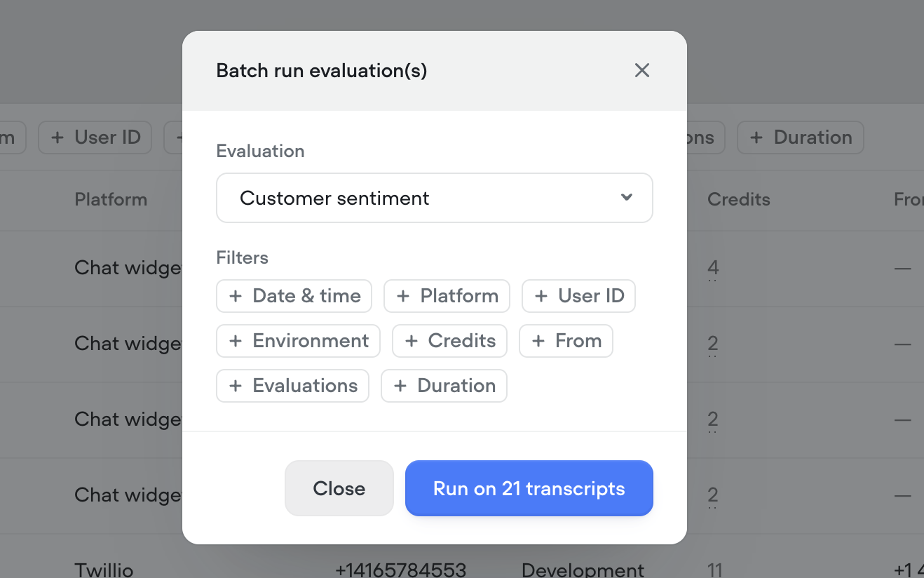Click the Credits column header
The height and width of the screenshot is (578, 924).
(x=738, y=199)
